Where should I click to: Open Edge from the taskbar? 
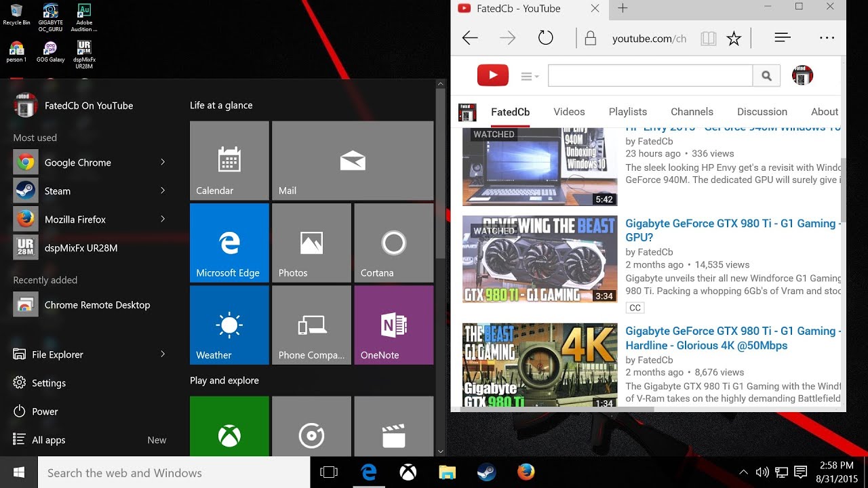click(369, 472)
